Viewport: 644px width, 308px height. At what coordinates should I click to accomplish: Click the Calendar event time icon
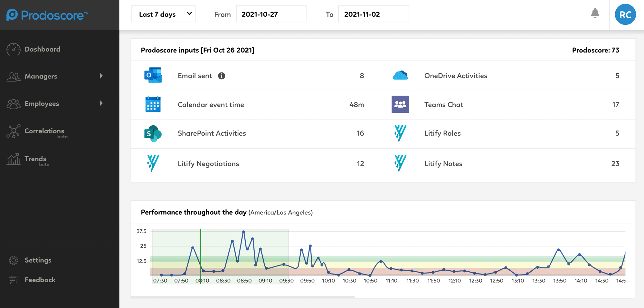point(153,104)
